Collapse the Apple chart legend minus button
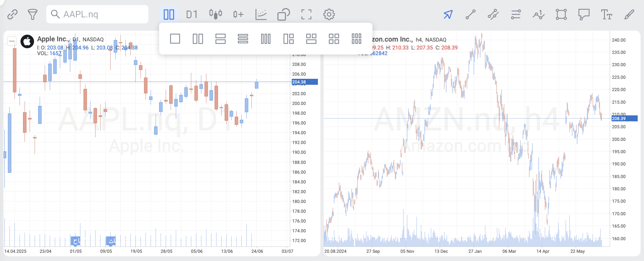The height and width of the screenshot is (261, 644). (x=12, y=41)
